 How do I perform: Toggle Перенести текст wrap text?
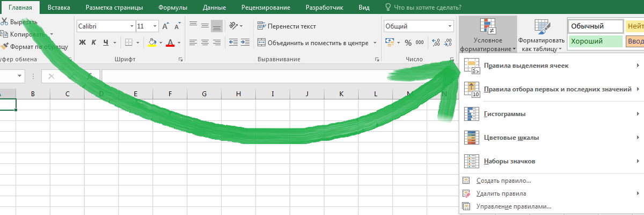coord(287,26)
